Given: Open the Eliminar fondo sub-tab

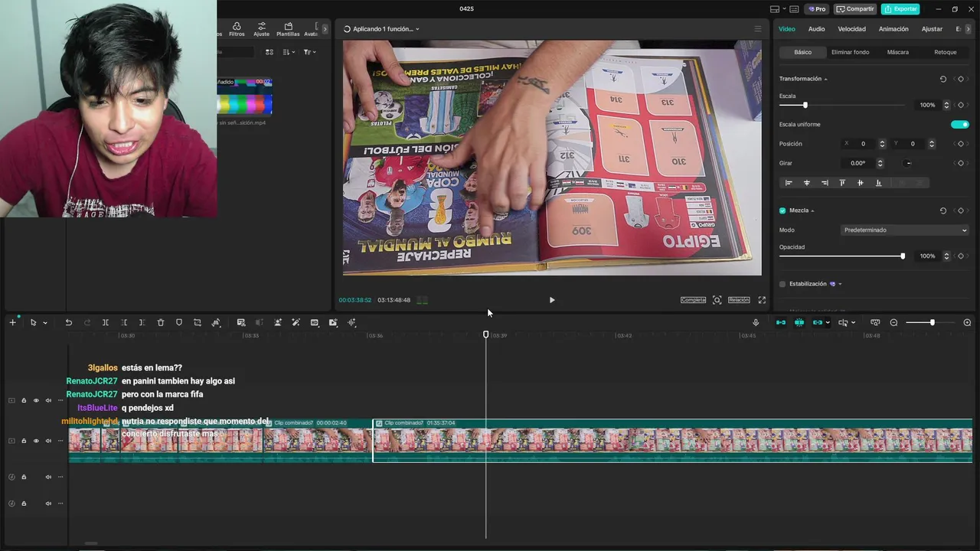Looking at the screenshot, I should click(x=850, y=52).
